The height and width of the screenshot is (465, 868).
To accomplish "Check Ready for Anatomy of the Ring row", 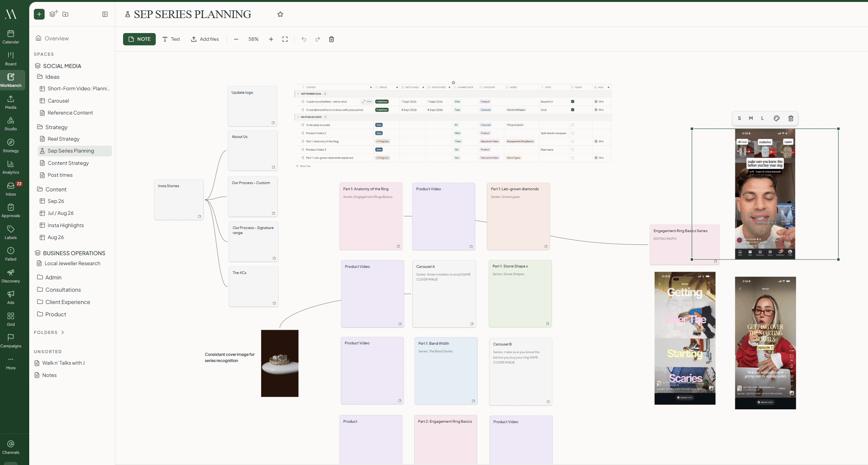I will point(573,141).
